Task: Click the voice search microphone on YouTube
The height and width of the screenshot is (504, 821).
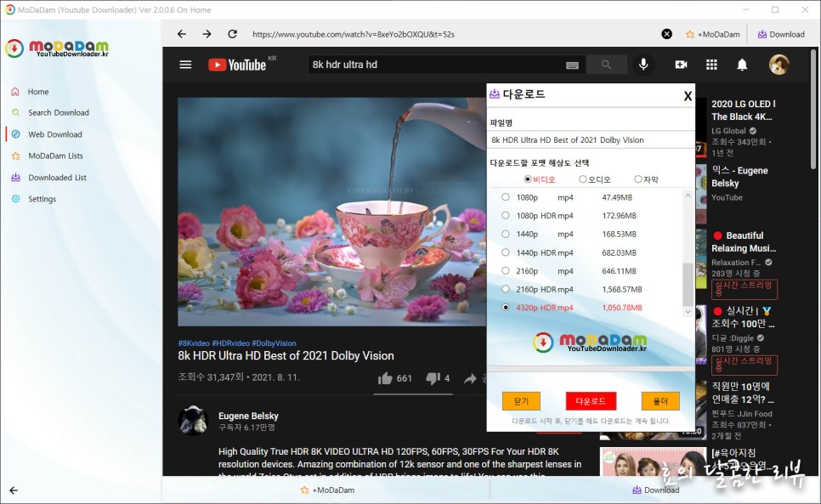Action: pyautogui.click(x=643, y=64)
